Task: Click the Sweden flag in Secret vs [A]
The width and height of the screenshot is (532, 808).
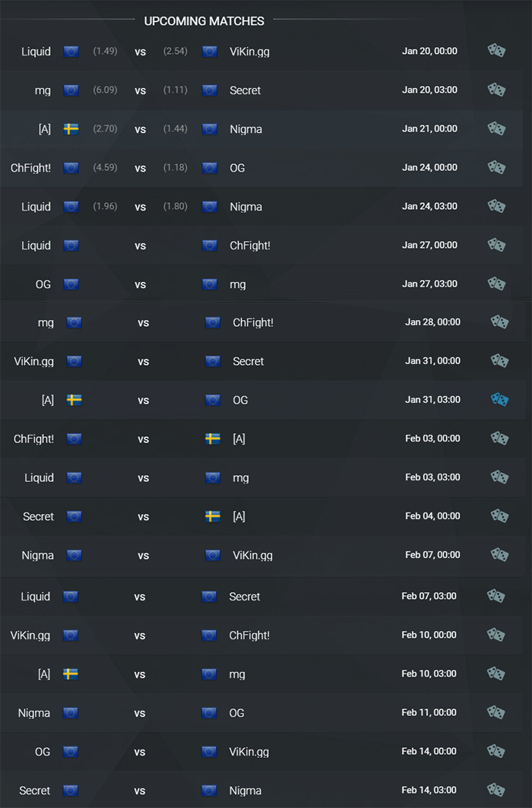Action: 213,516
